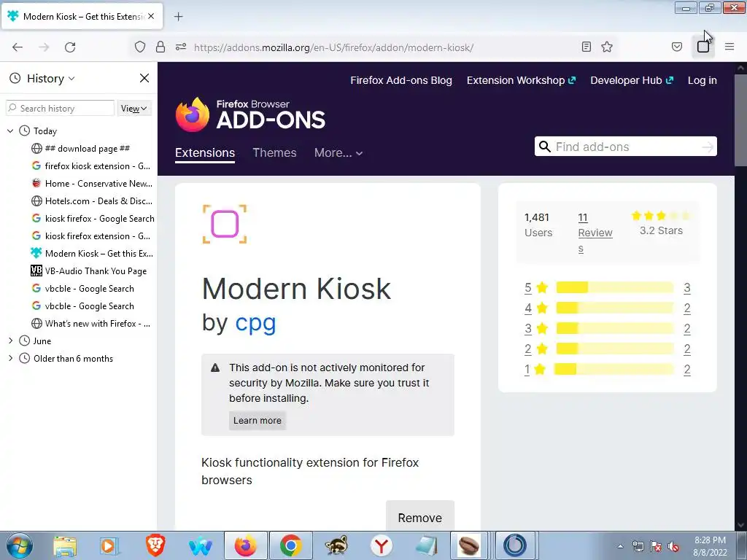Screen dimensions: 747x560
Task: Bookmark this page with the star icon
Action: [607, 47]
